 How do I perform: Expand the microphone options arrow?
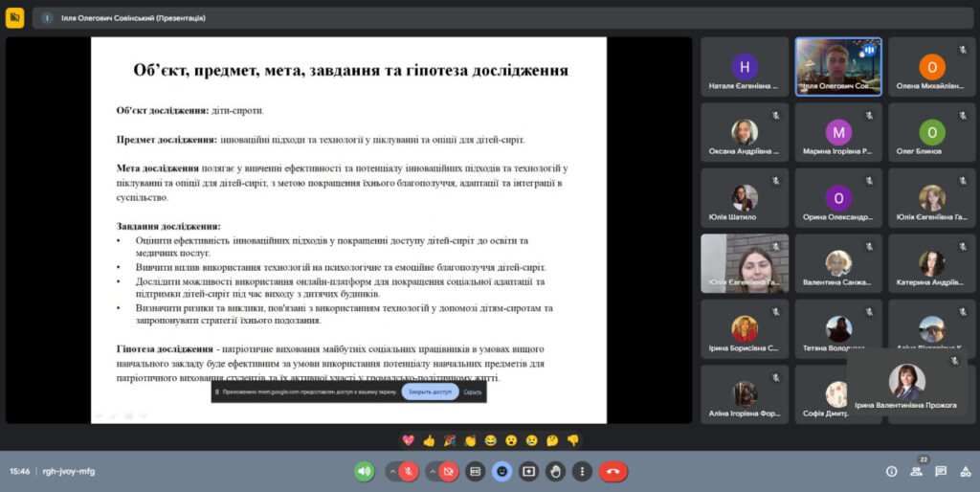coord(392,471)
